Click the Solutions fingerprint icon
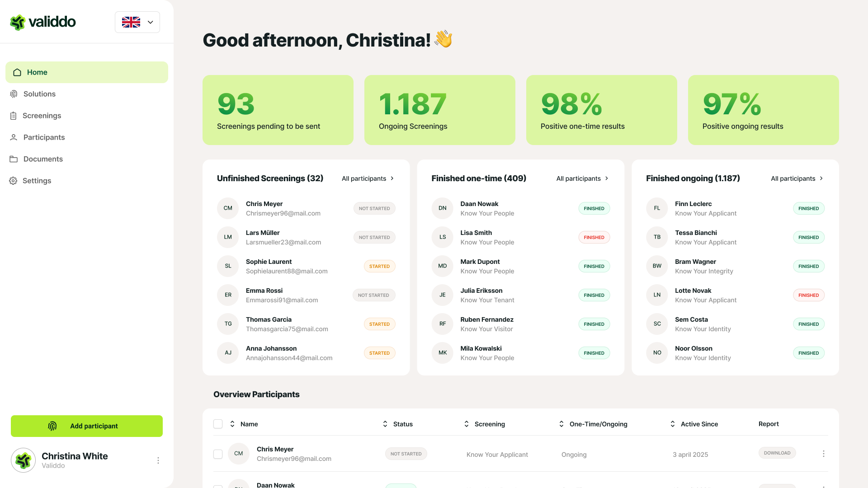This screenshot has width=868, height=488. (x=14, y=94)
